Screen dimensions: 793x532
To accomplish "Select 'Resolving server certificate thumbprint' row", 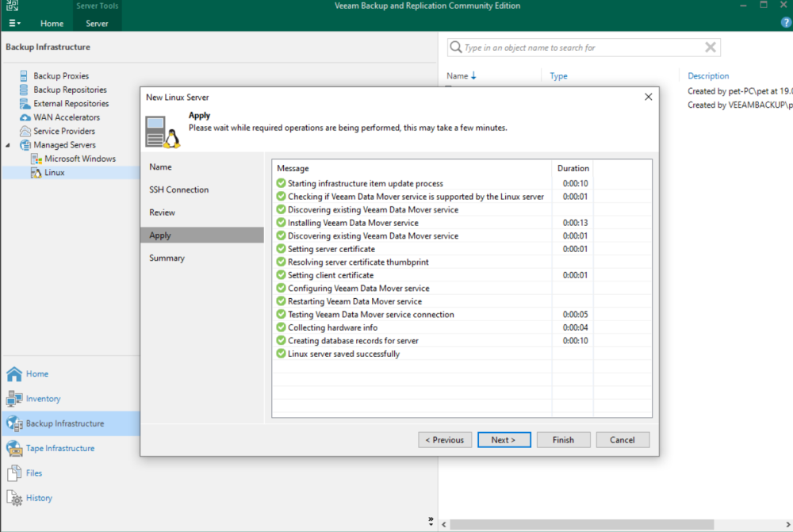I will point(462,262).
